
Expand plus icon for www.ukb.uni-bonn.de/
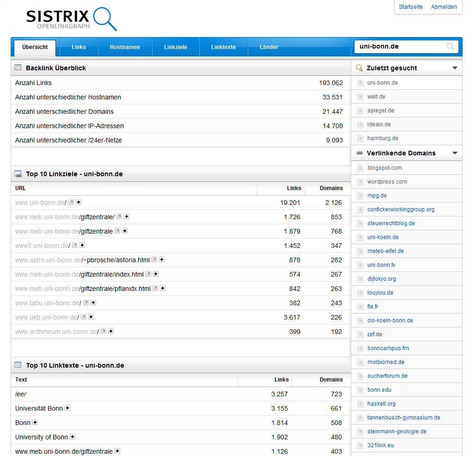point(91,317)
